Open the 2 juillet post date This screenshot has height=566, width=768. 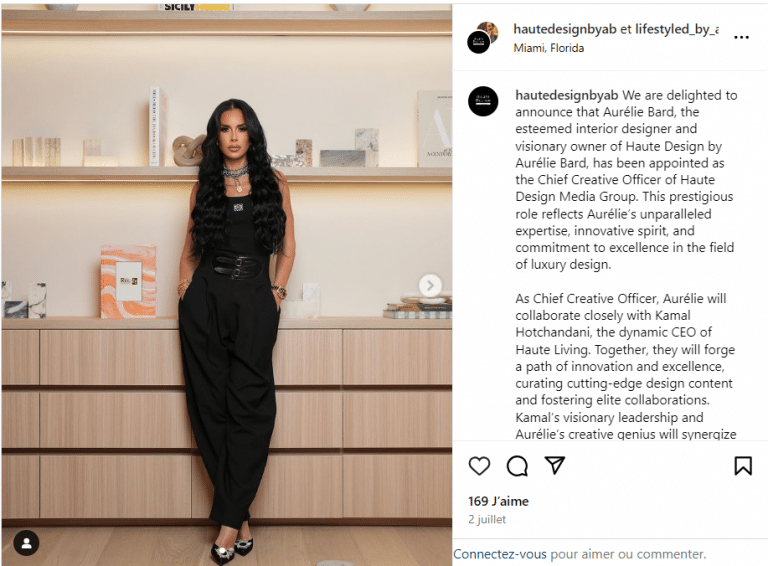487,519
